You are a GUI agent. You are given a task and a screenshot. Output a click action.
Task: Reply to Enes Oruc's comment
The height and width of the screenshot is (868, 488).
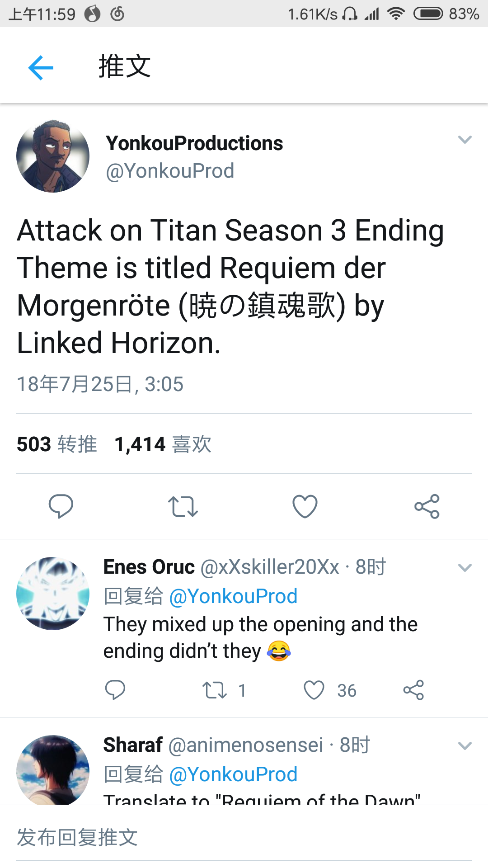[115, 690]
